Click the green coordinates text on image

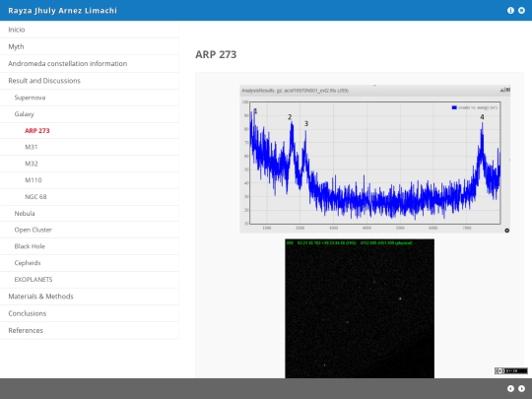pyautogui.click(x=350, y=243)
